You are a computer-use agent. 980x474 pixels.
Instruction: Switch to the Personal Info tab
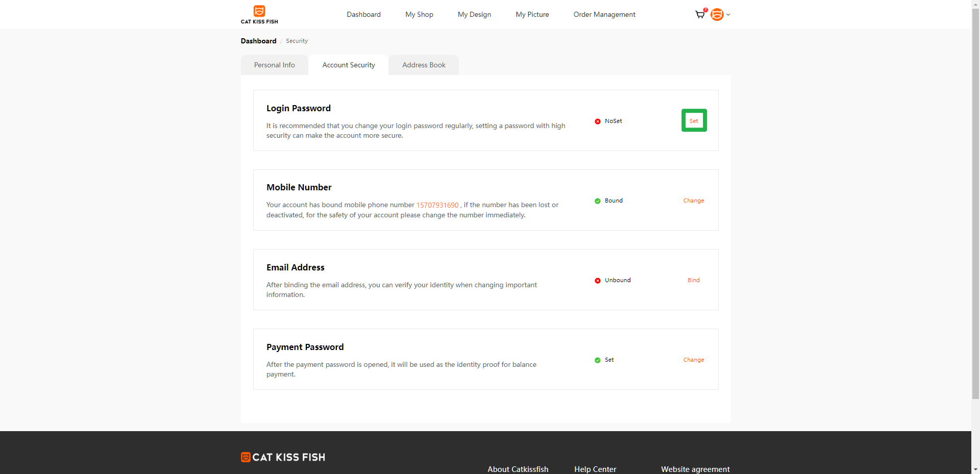pos(275,65)
